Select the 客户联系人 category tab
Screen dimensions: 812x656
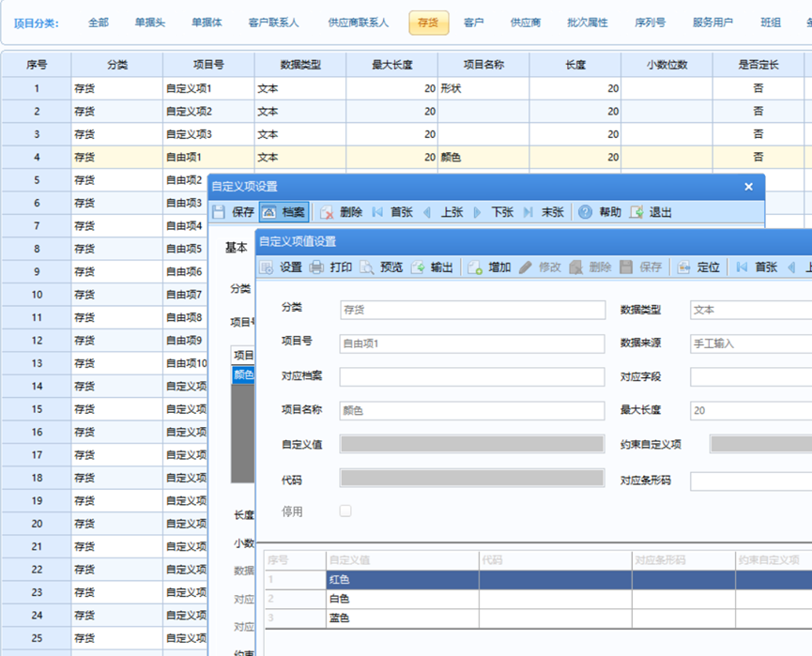click(273, 23)
